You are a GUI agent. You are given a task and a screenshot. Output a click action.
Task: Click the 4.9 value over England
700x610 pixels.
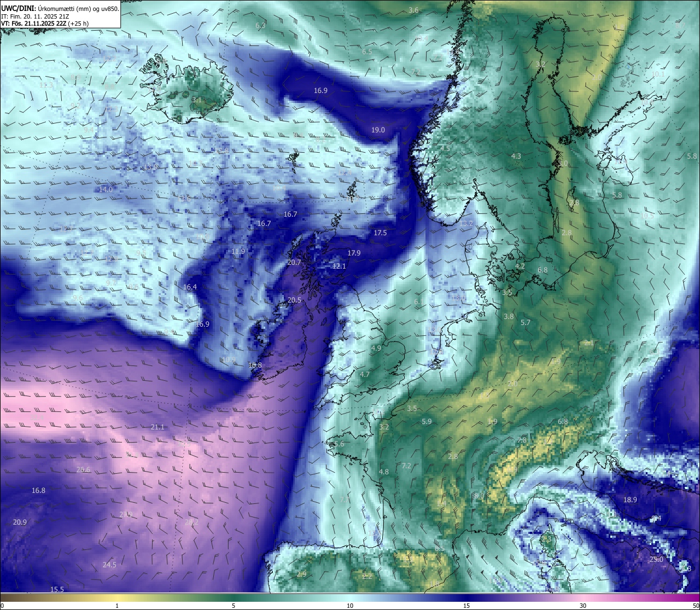click(376, 348)
